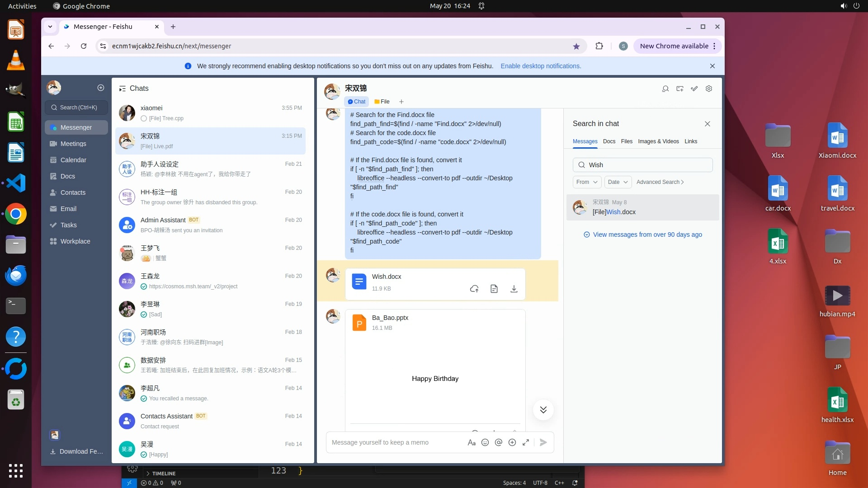
Task: Open the Date filter dropdown
Action: 618,182
